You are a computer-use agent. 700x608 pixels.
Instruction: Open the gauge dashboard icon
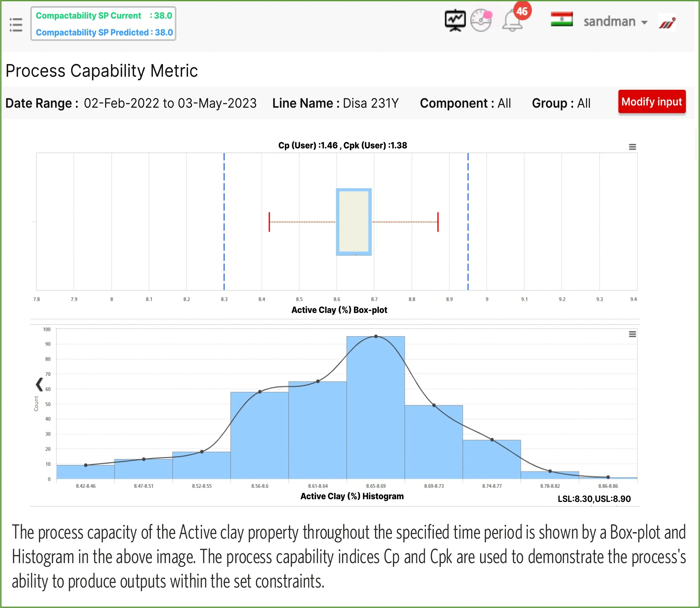tap(481, 21)
